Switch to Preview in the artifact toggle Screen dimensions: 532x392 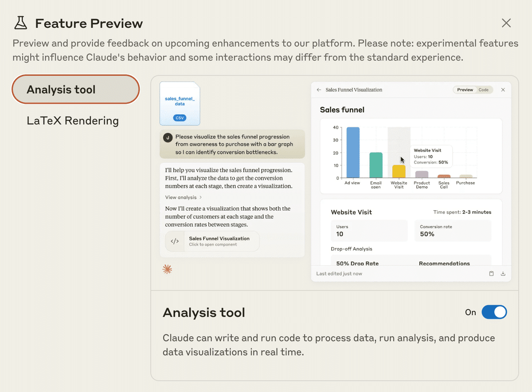click(465, 90)
